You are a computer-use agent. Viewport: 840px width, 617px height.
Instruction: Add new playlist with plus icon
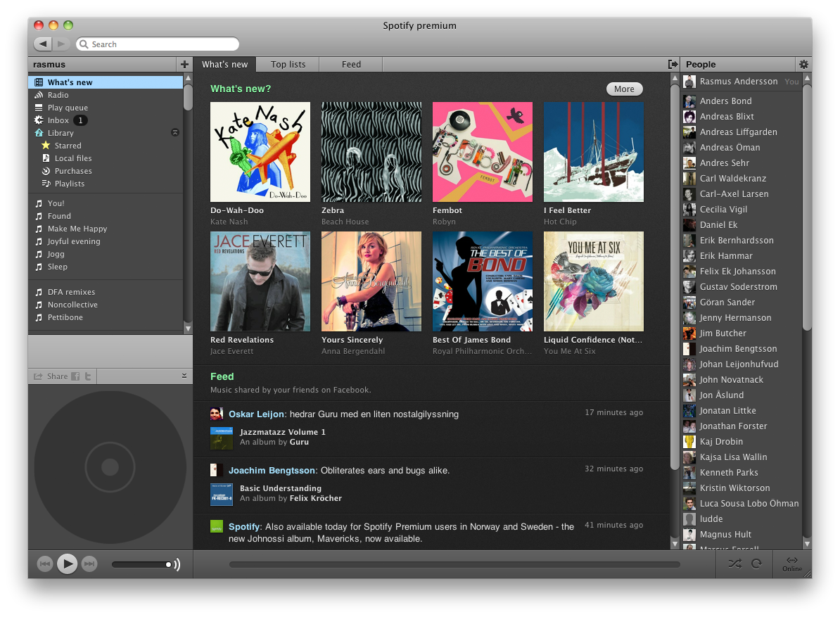pos(184,64)
